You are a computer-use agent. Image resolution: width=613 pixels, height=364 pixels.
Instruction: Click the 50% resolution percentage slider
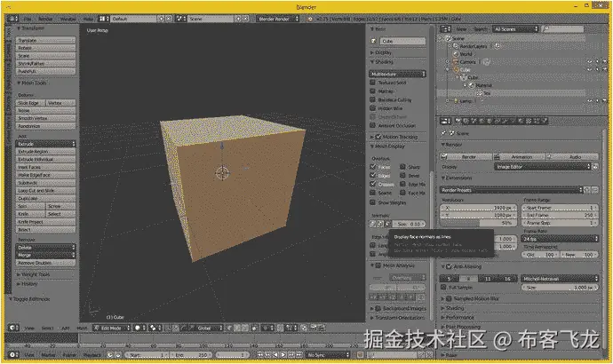(x=479, y=223)
